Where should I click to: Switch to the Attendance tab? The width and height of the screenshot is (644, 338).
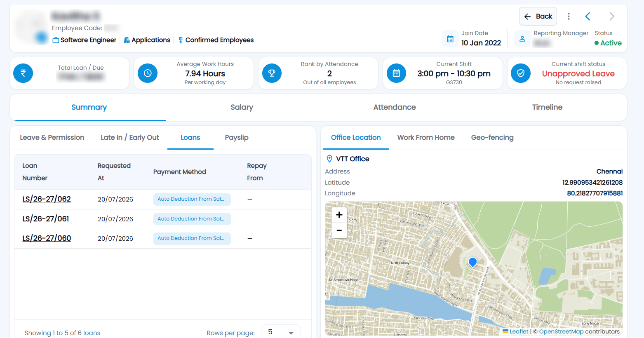(x=395, y=107)
